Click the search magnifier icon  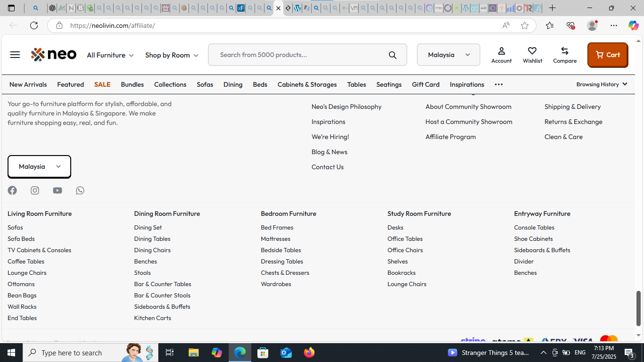[393, 55]
